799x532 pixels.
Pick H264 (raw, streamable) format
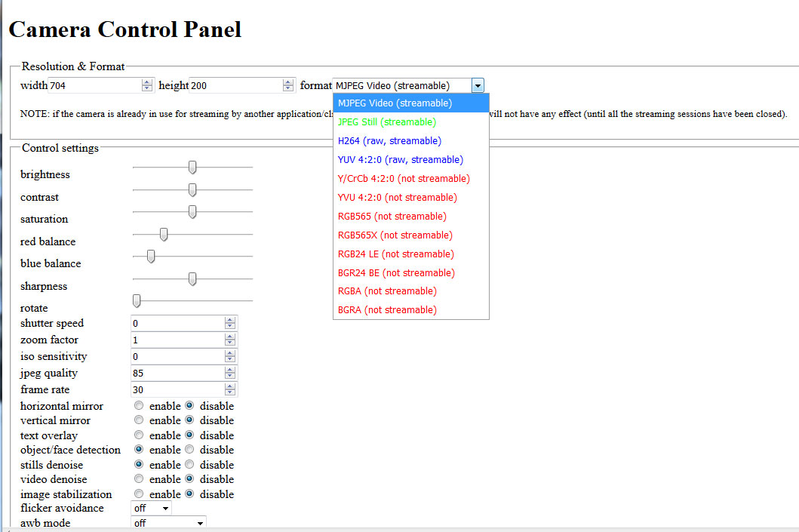coord(410,140)
